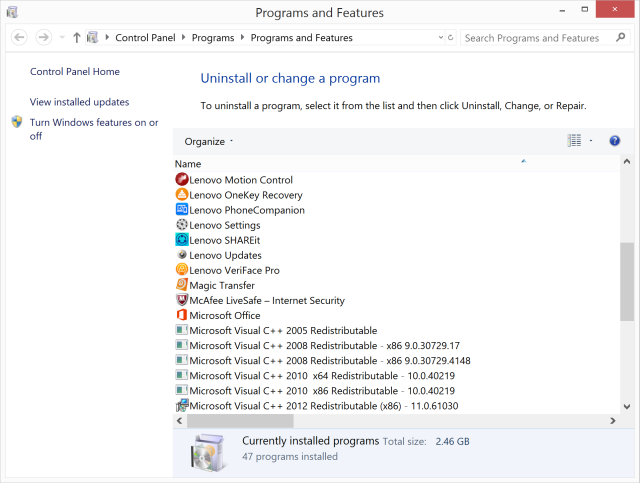Expand the arrow after Control Panel breadcrumb
This screenshot has height=483, width=640.
coord(184,38)
